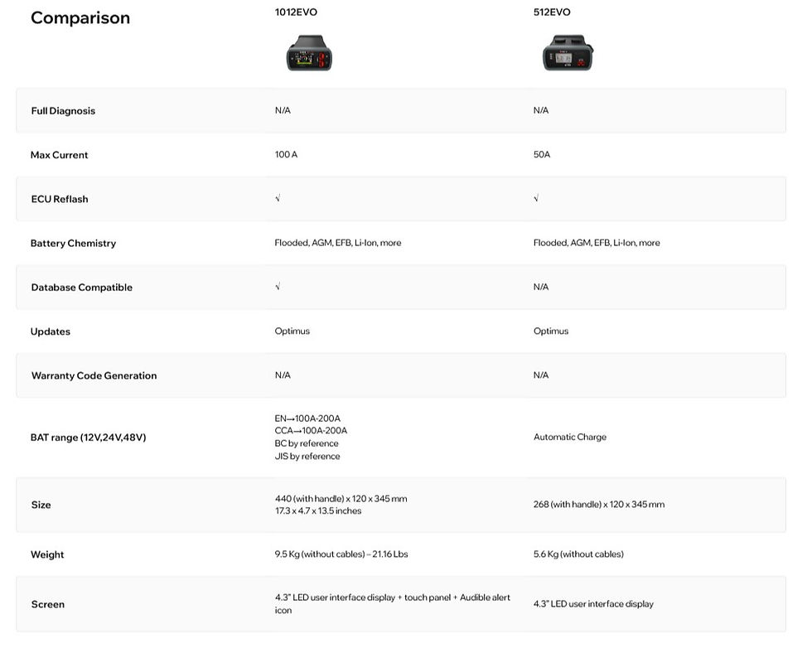Click Optimus under the 512EVO Updates row
The image size is (812, 648).
tap(550, 331)
